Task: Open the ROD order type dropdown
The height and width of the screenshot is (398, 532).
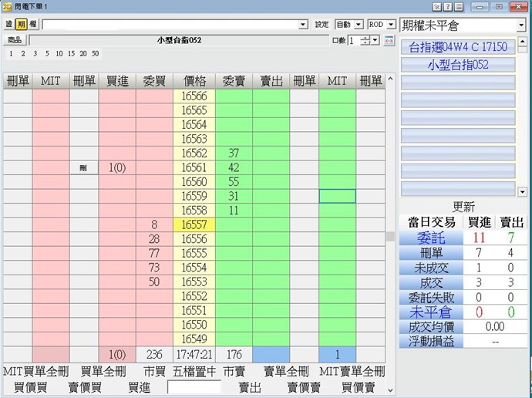Action: click(x=381, y=25)
